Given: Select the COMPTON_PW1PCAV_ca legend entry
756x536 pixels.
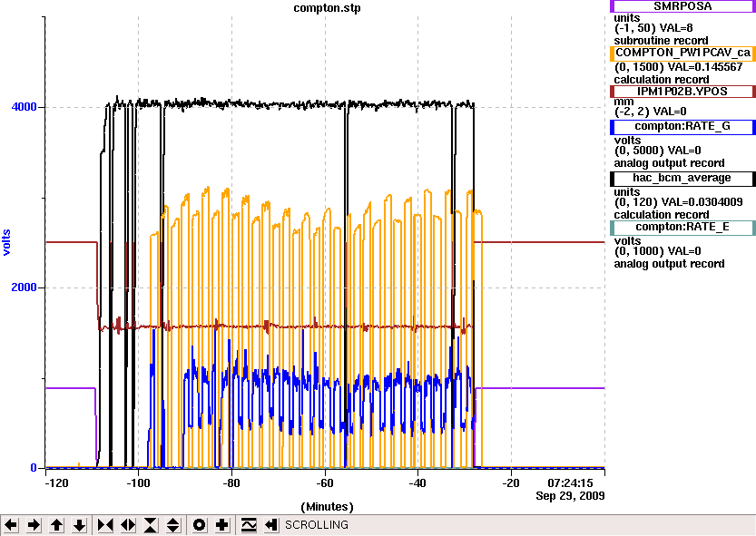Looking at the screenshot, I should (x=682, y=53).
